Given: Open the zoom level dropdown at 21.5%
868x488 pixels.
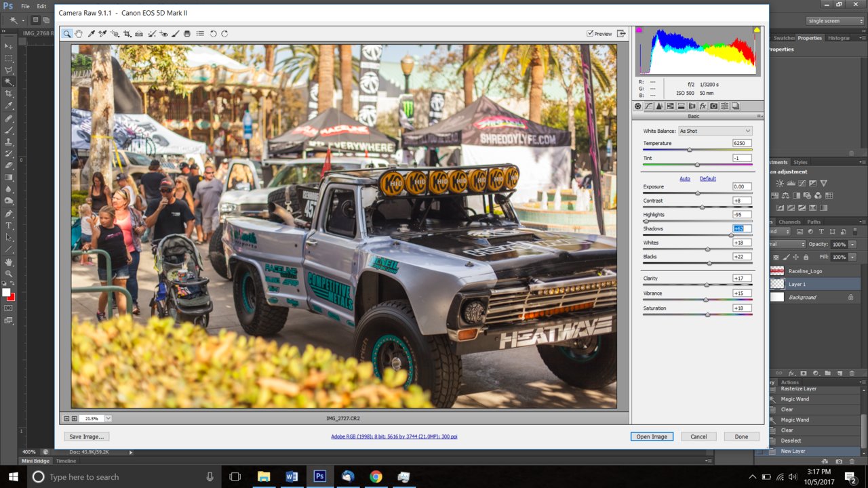Looking at the screenshot, I should [x=108, y=418].
